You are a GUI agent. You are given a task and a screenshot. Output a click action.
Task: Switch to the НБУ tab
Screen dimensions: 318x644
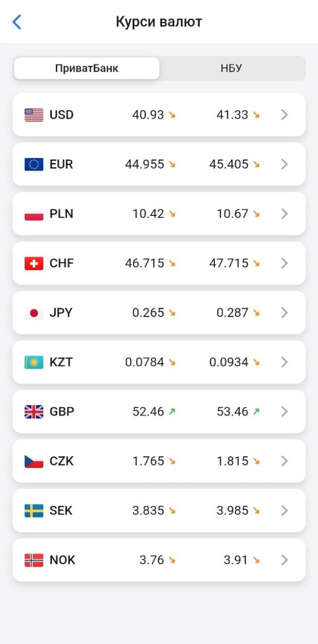[231, 68]
